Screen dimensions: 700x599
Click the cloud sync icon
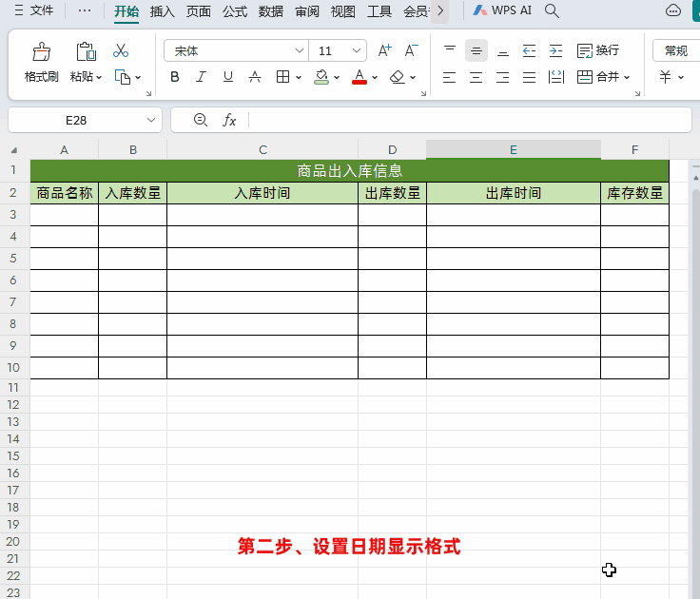click(x=672, y=10)
